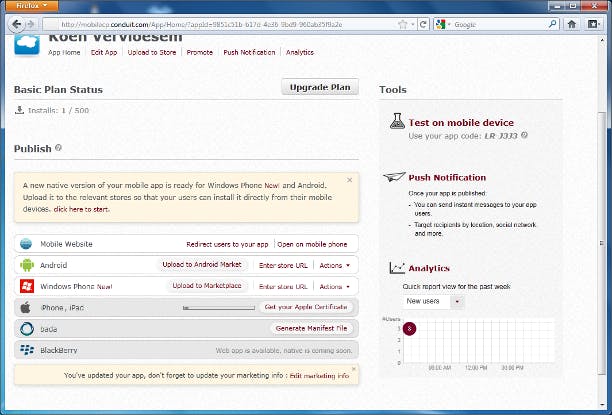Open help icon next to Publish
This screenshot has width=612, height=415.
(x=58, y=148)
